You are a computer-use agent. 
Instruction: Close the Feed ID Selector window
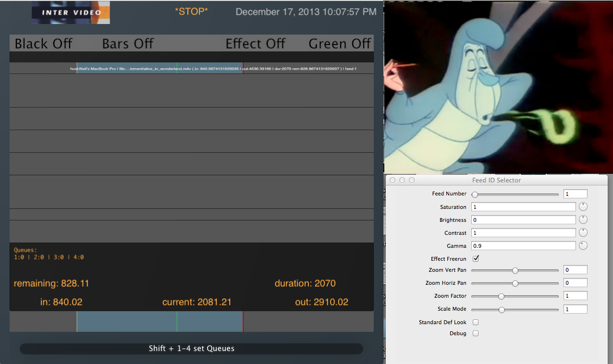[x=392, y=180]
